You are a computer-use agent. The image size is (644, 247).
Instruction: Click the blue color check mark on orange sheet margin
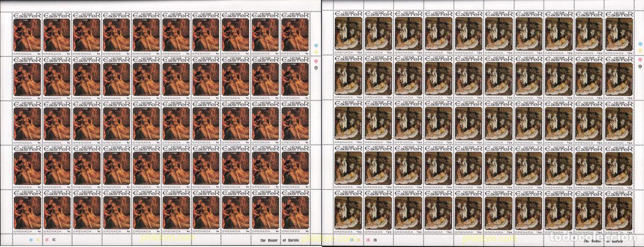[x=316, y=45]
